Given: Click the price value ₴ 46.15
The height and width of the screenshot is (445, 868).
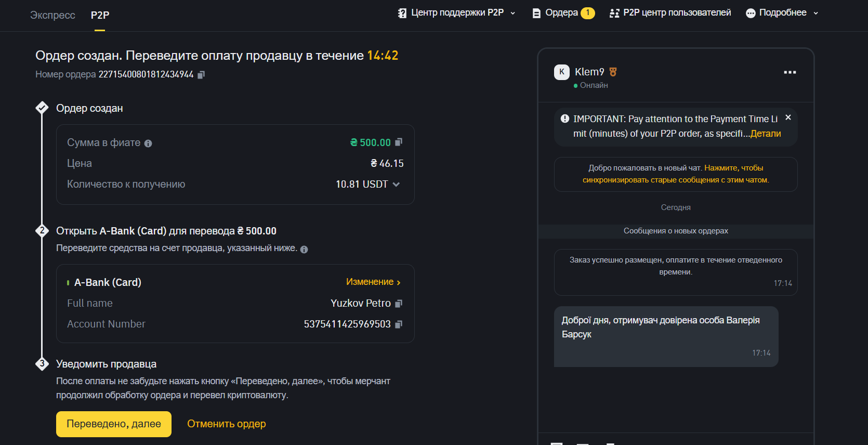Looking at the screenshot, I should [x=387, y=163].
